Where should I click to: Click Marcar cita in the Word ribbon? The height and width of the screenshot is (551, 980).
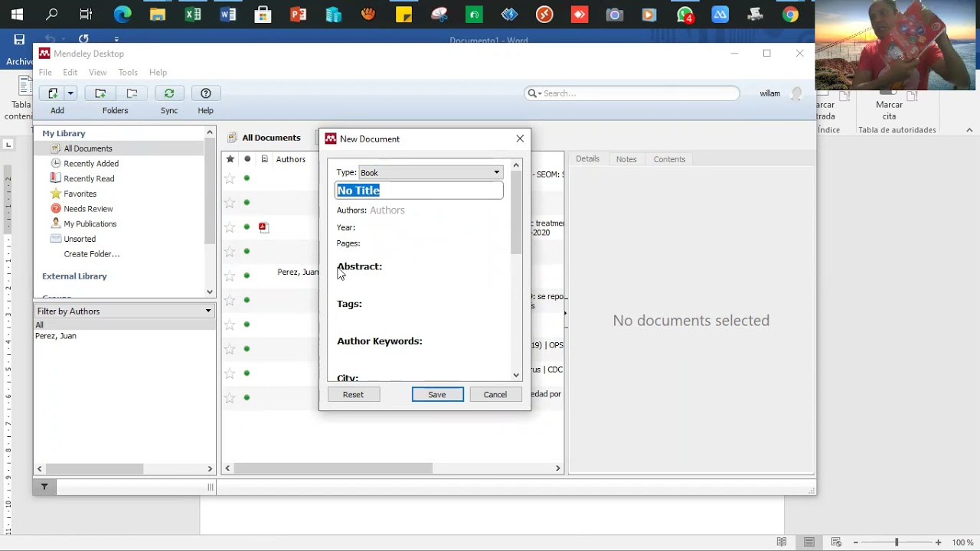[x=889, y=106]
